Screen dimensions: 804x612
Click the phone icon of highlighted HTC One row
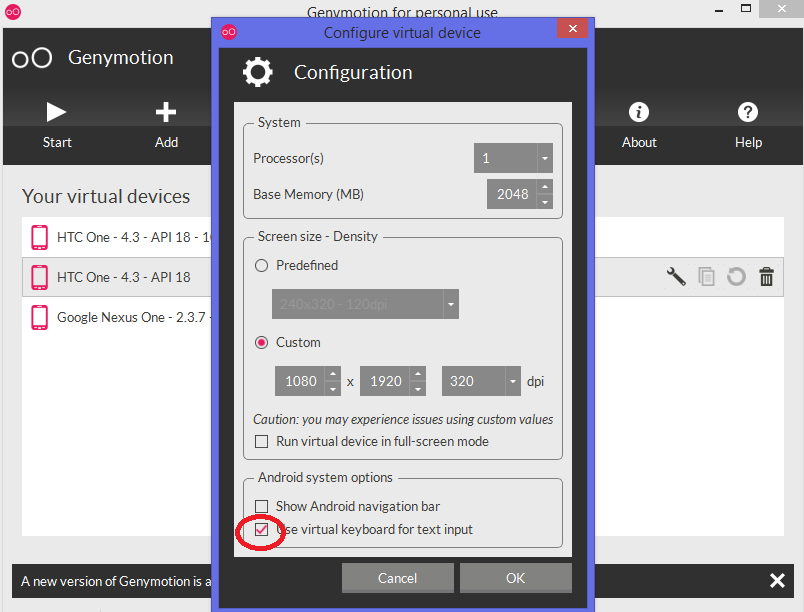[39, 277]
